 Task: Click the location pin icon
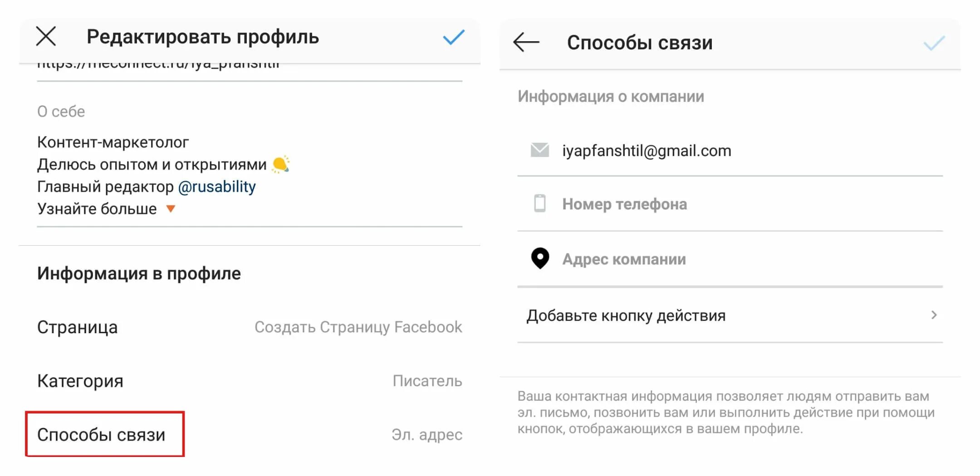click(540, 258)
